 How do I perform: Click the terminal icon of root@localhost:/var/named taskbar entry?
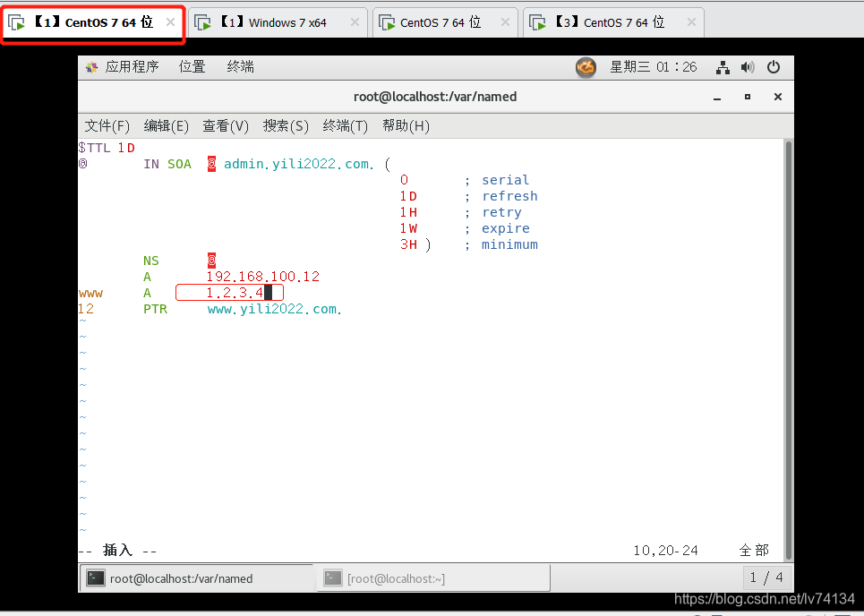pos(96,578)
